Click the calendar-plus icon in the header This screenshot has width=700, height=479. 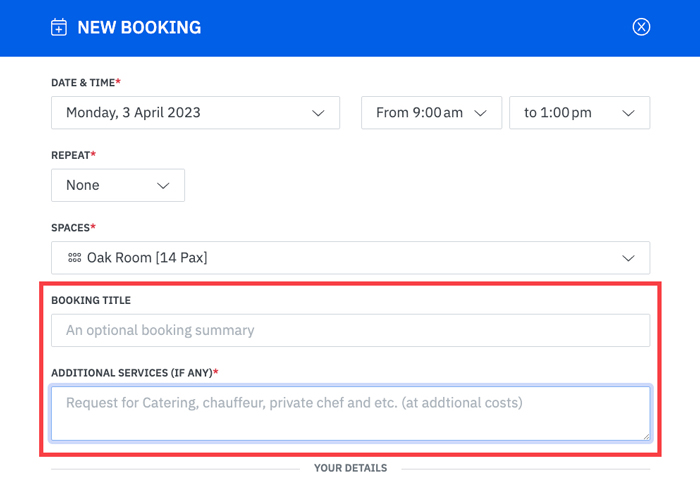59,27
